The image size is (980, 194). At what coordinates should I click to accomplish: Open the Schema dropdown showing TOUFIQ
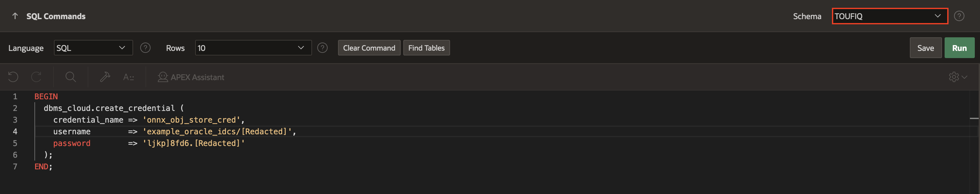coord(889,16)
